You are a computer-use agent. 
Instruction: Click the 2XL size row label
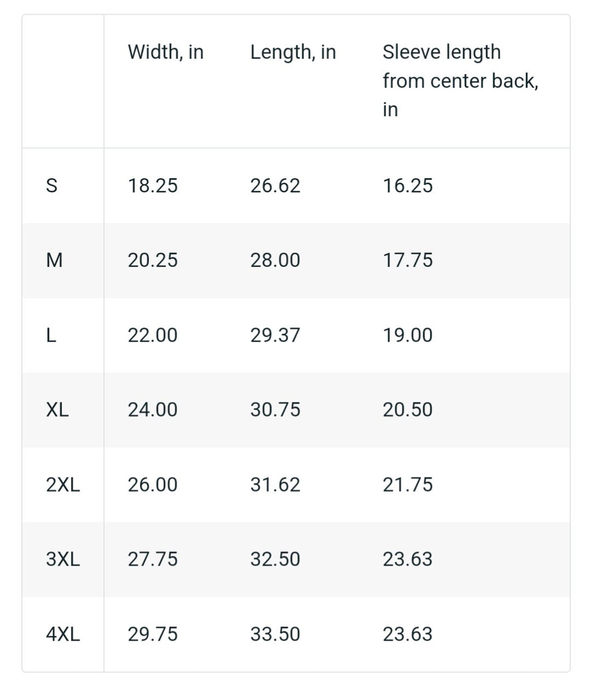click(63, 485)
